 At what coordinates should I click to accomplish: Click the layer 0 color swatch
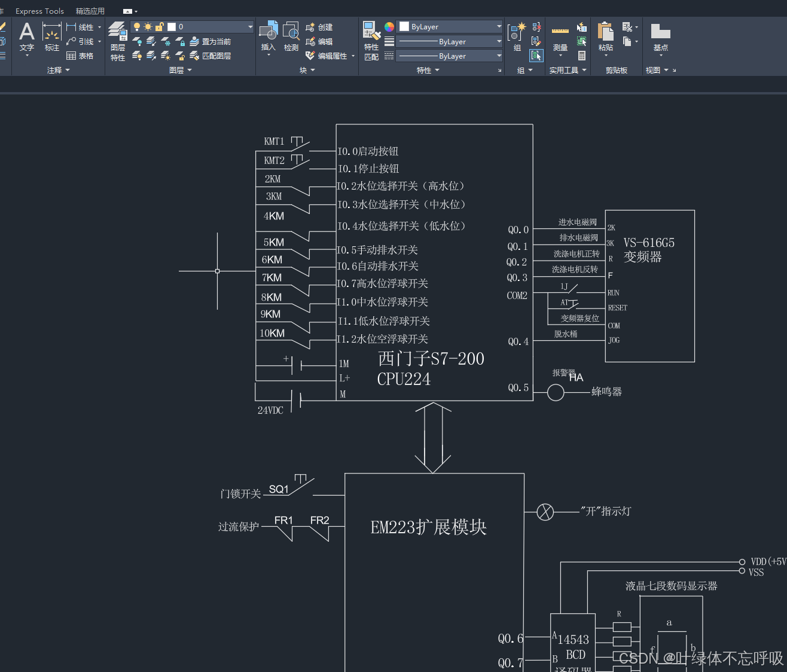pyautogui.click(x=172, y=27)
